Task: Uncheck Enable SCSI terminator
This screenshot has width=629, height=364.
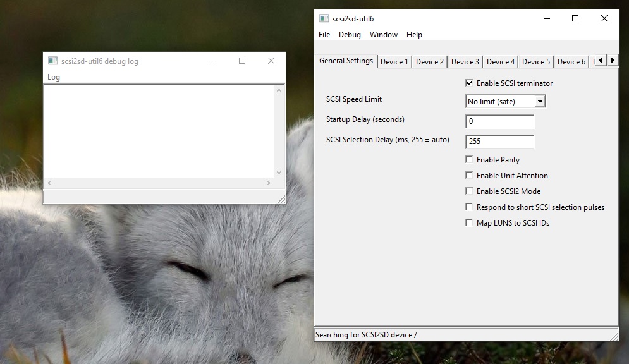Action: tap(469, 83)
